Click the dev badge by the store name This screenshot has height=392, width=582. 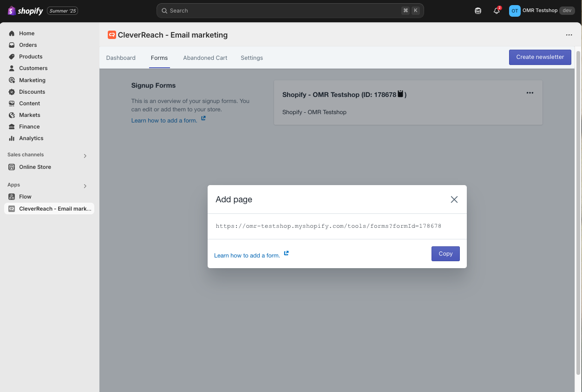[567, 11]
